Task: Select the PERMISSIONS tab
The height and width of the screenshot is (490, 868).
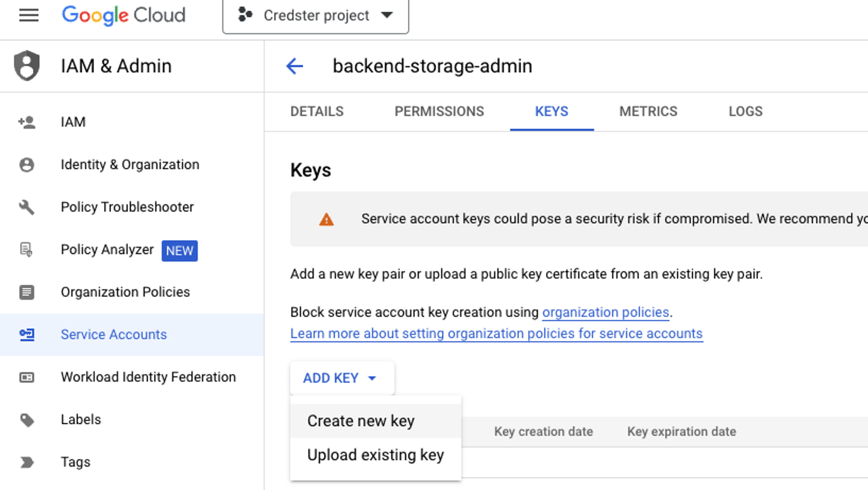Action: (439, 112)
